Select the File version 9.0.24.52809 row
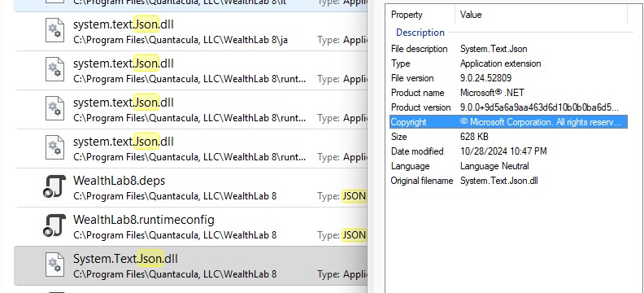The image size is (644, 293). (x=508, y=78)
